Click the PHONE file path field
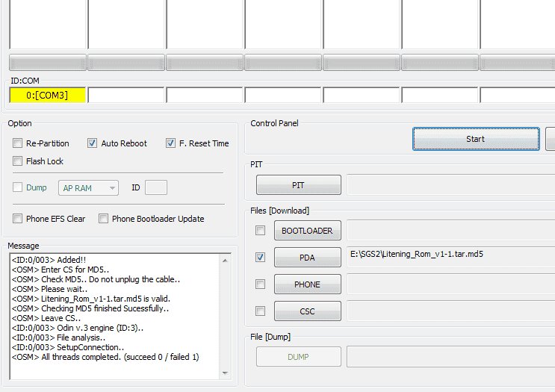Viewport: 555px width, 392px height. [451, 284]
